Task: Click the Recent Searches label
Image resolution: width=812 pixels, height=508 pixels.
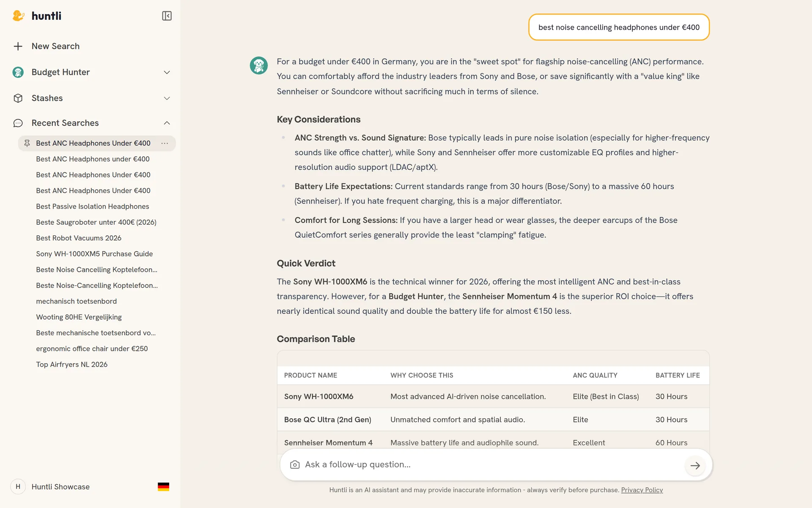Action: point(65,123)
